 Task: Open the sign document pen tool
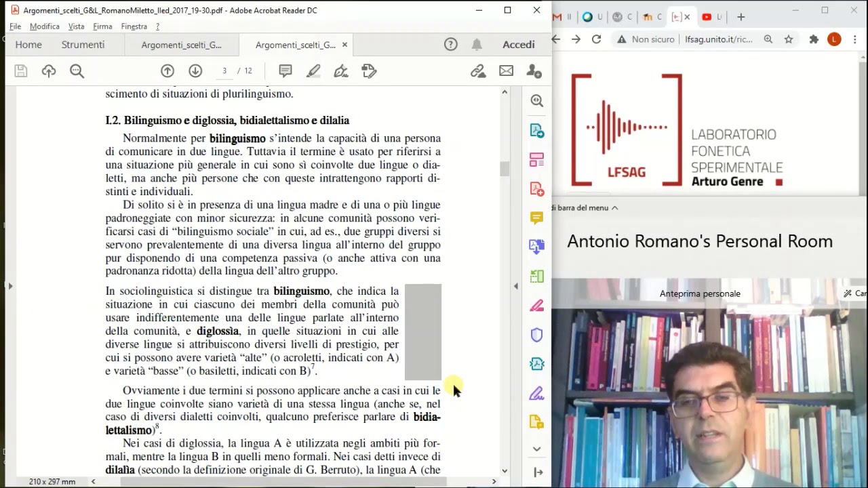pos(341,70)
